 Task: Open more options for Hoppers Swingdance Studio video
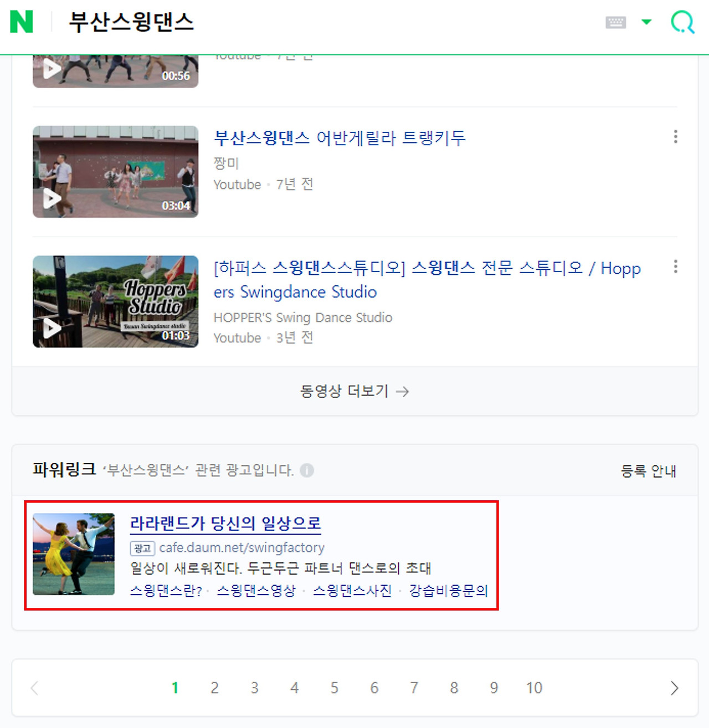pos(675,266)
